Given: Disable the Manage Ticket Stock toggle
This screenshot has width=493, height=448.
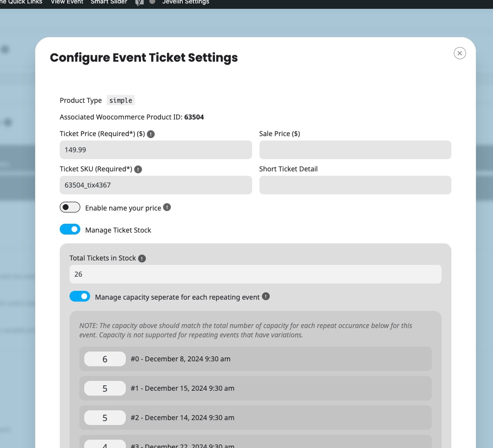Looking at the screenshot, I should point(70,229).
